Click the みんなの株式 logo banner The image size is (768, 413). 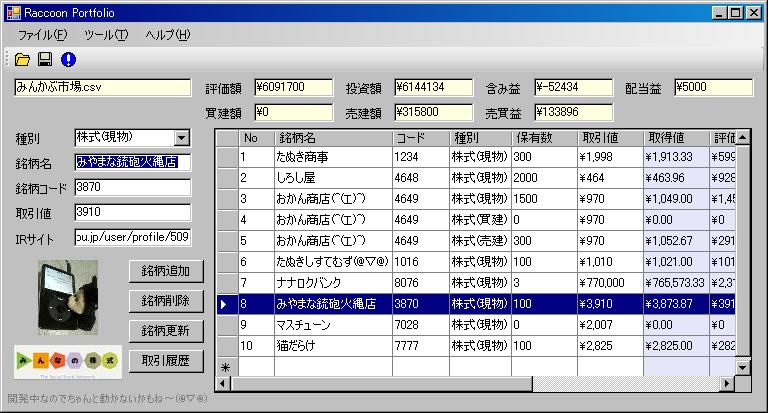pos(67,362)
